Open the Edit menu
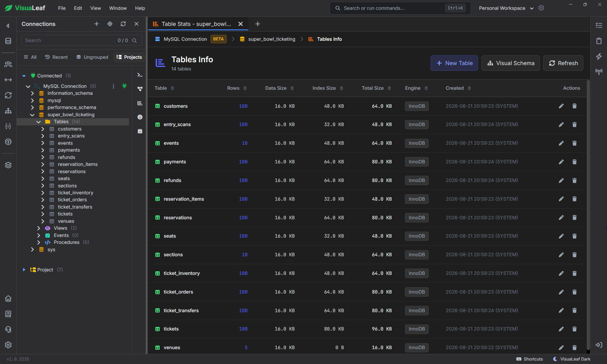This screenshot has height=364, width=607. 78,8
